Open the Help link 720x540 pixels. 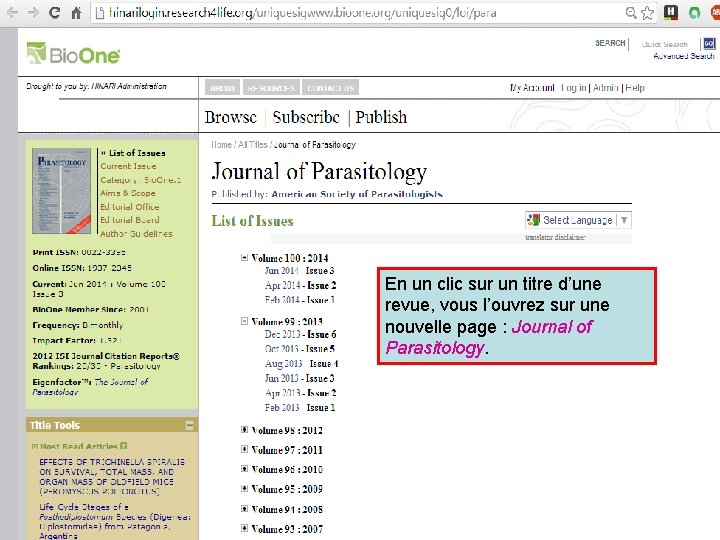point(635,87)
